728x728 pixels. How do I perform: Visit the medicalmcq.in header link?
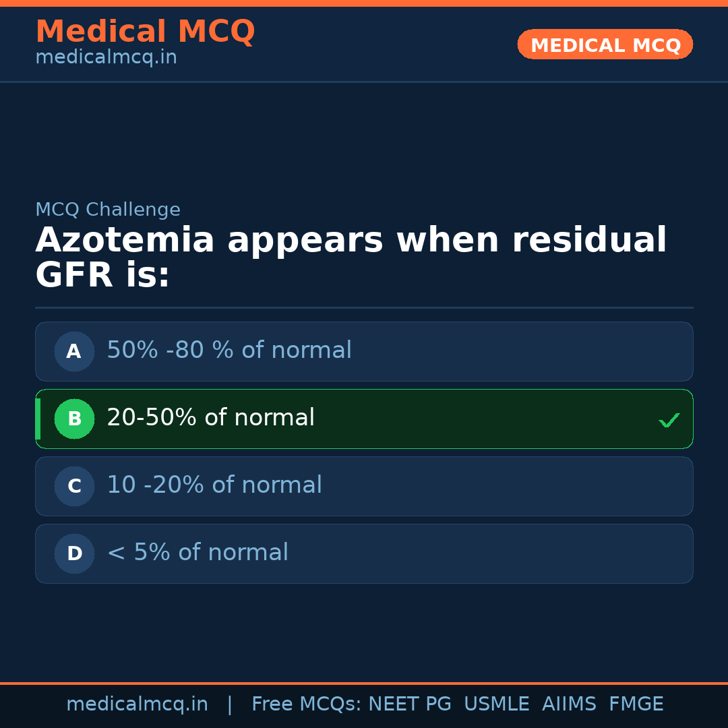(106, 57)
